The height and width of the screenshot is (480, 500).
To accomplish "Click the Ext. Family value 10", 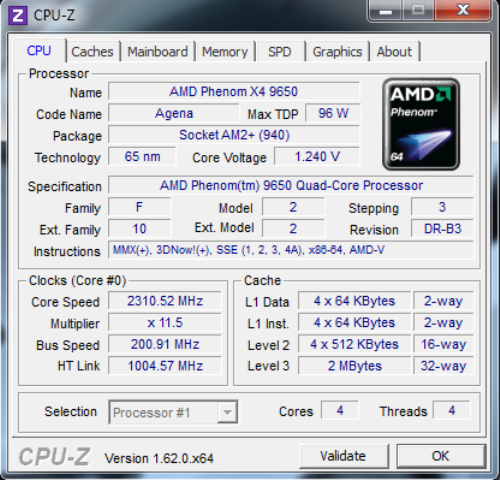I will (140, 229).
